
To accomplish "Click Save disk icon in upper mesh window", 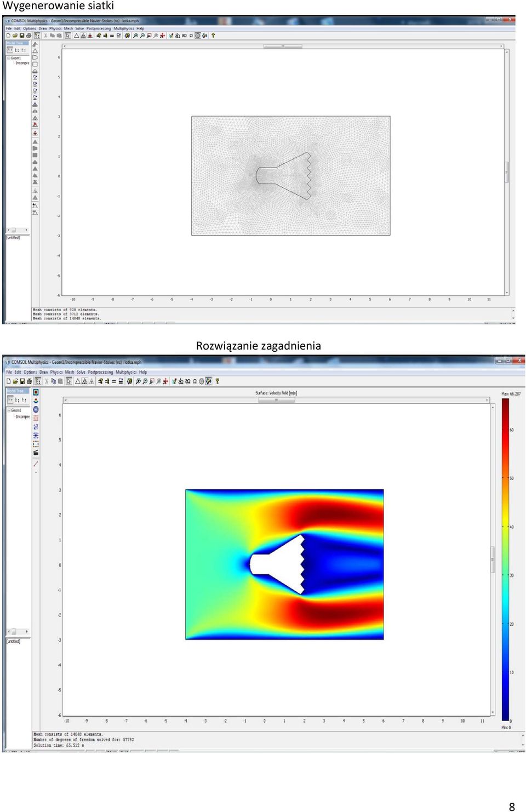I will pos(22,36).
